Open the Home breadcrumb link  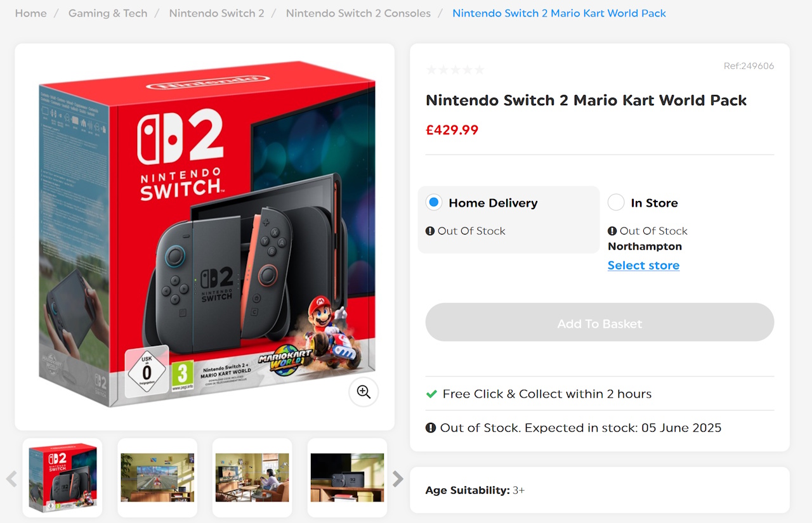(30, 13)
